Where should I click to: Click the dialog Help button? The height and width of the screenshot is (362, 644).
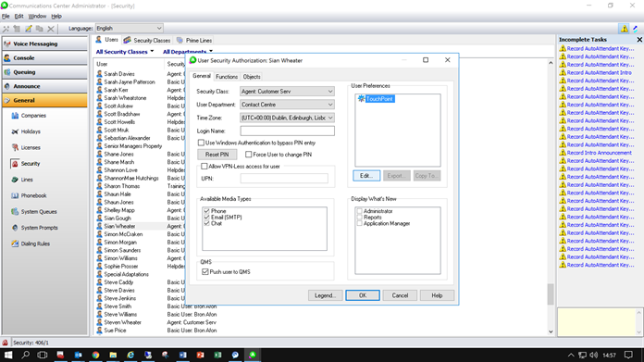point(437,295)
